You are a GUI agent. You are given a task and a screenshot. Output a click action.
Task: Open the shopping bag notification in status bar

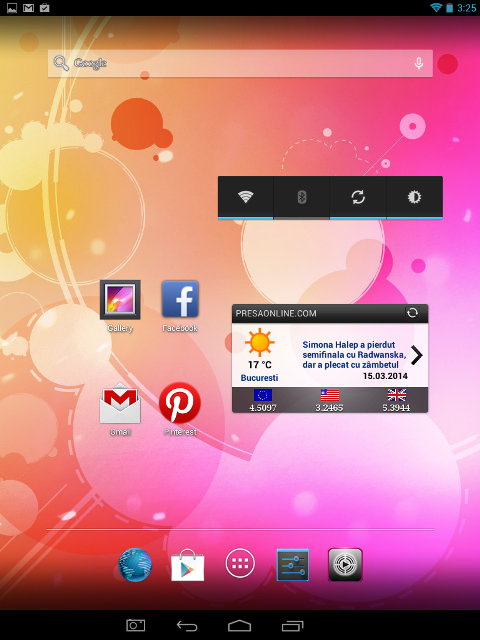[x=44, y=8]
